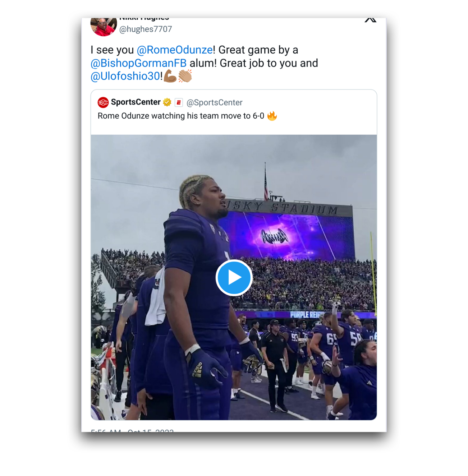Screen dimensions: 468x476
Task: Click the X logo in the tweet corner
Action: pyautogui.click(x=370, y=19)
